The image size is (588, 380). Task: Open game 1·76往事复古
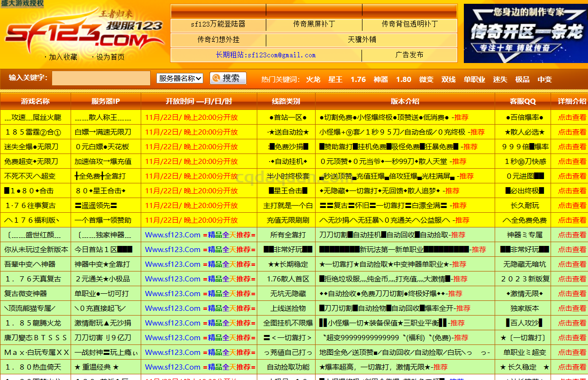tap(30, 206)
